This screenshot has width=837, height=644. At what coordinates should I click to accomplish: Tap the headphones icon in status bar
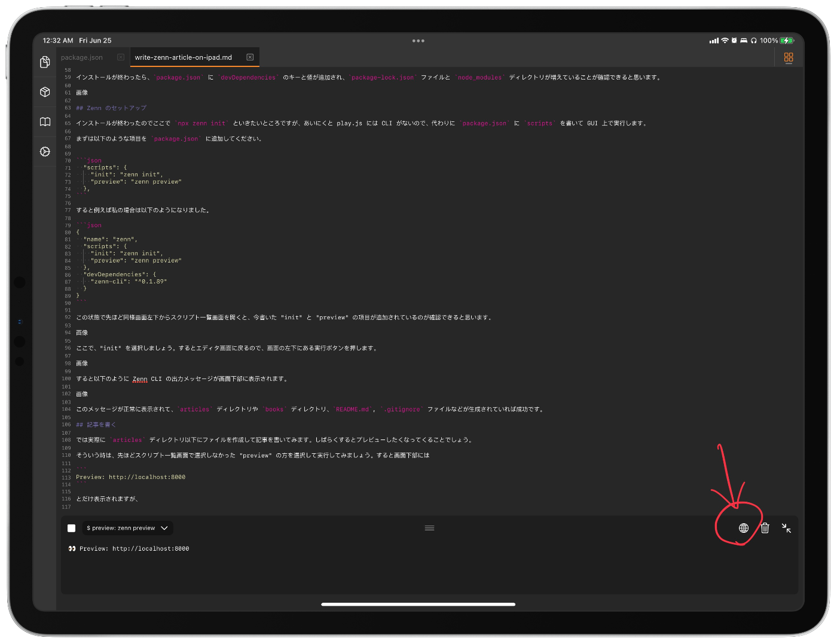(x=754, y=41)
